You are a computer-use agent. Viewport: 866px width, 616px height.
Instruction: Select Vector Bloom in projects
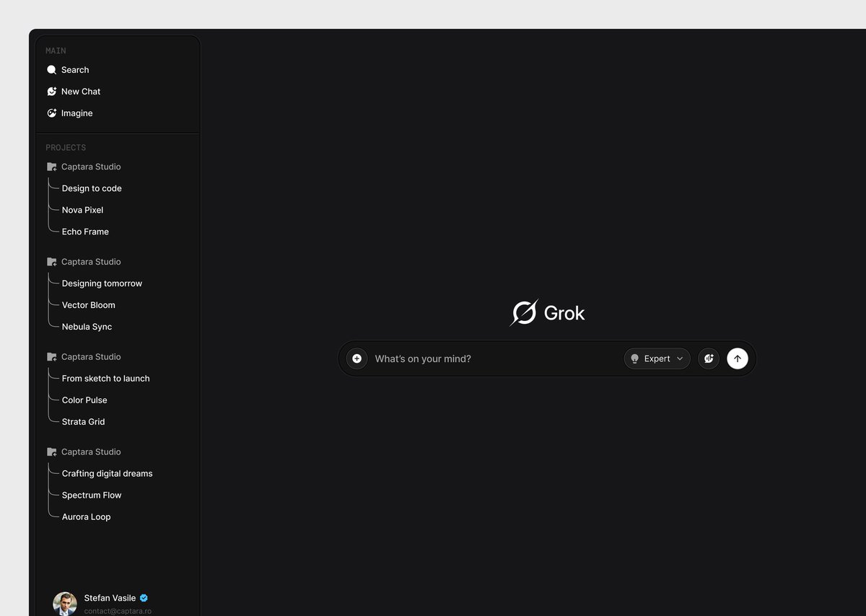click(x=88, y=305)
